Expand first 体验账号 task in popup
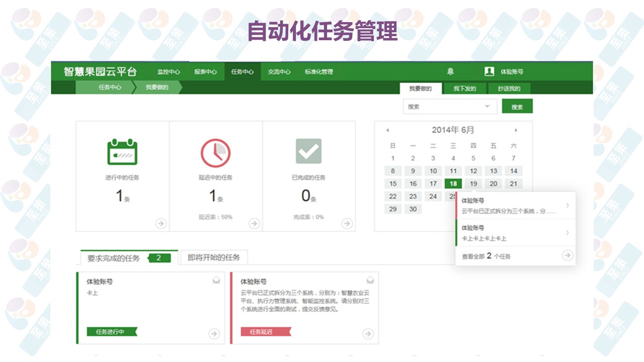 pyautogui.click(x=568, y=205)
